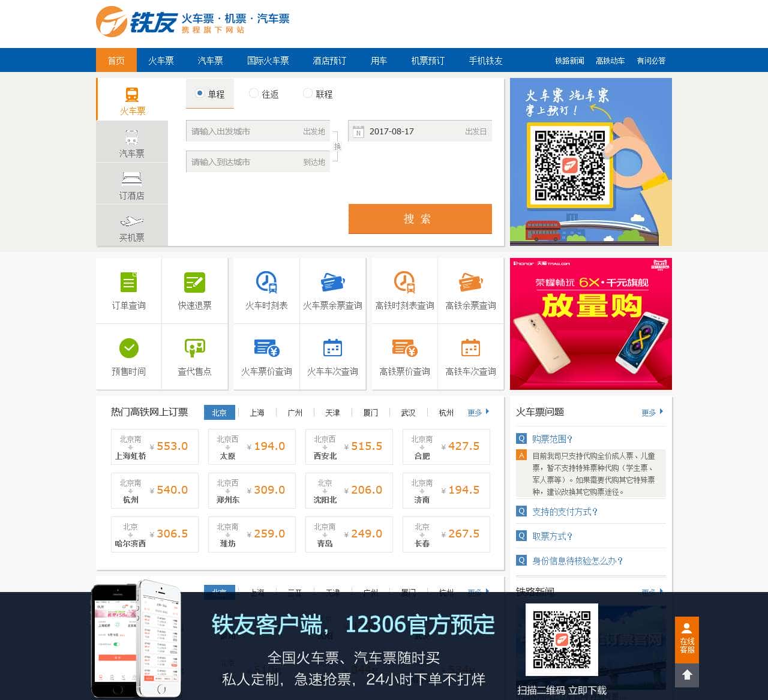The image size is (768, 700).
Task: Open the 高铁动车 link
Action: [610, 60]
